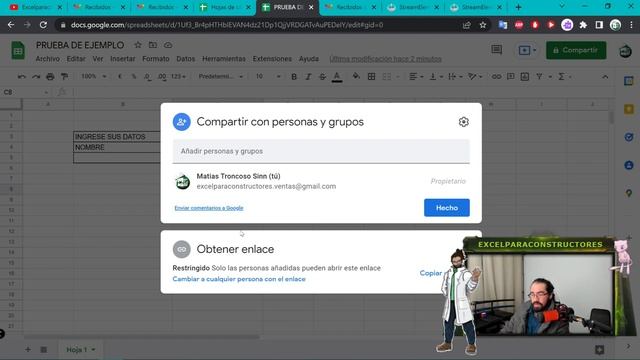
Task: Open the Formato menu
Action: 156,59
